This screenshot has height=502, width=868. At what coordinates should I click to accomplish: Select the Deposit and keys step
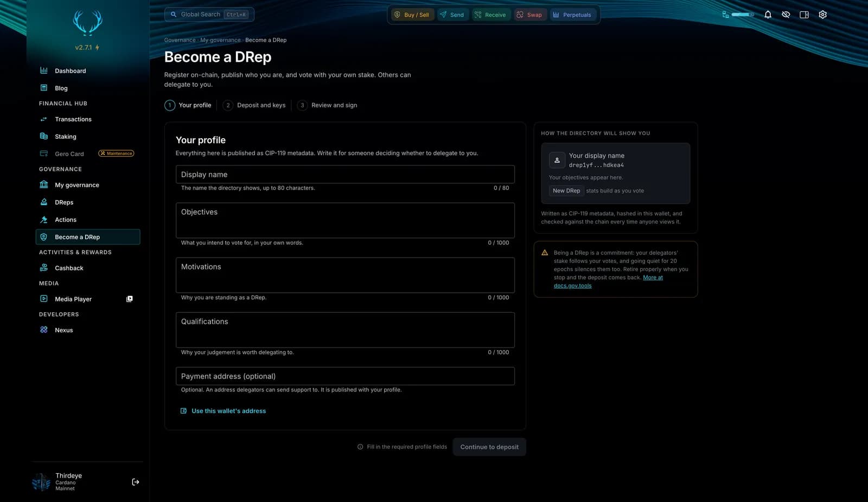[x=254, y=105]
